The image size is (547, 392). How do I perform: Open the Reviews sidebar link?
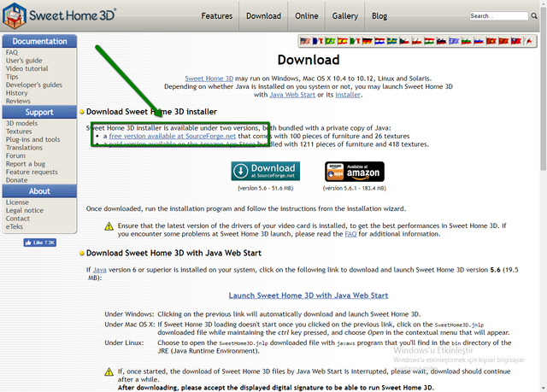pos(18,101)
